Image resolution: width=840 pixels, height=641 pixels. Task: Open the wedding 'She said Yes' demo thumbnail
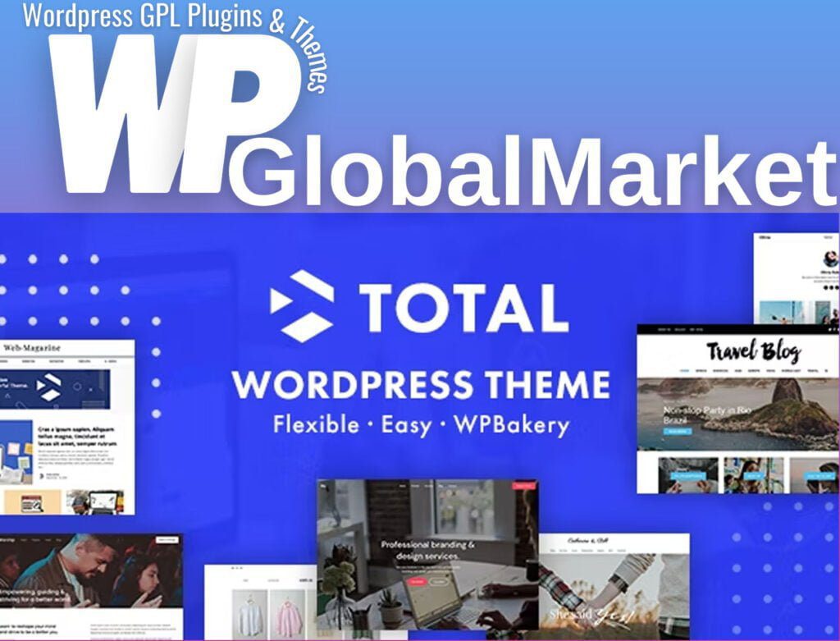click(614, 586)
